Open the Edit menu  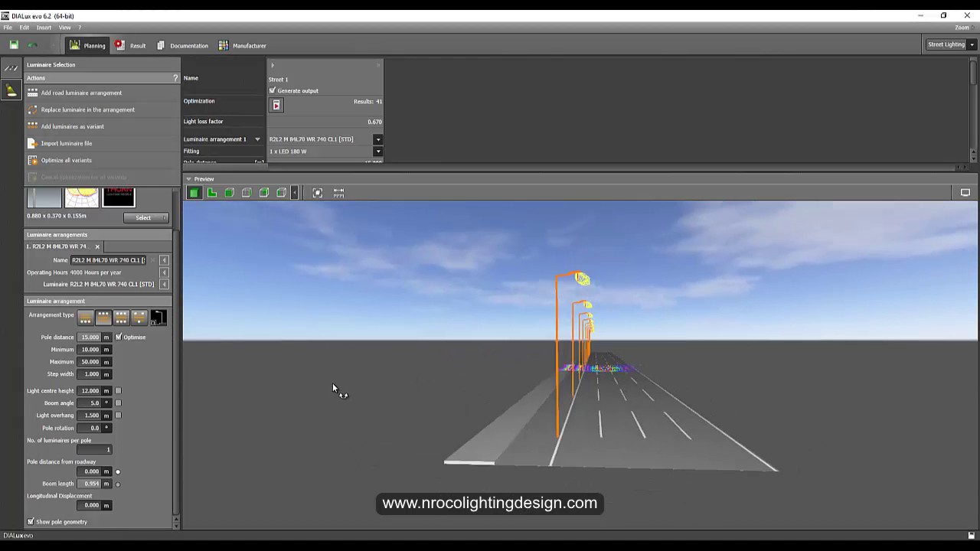pyautogui.click(x=24, y=28)
